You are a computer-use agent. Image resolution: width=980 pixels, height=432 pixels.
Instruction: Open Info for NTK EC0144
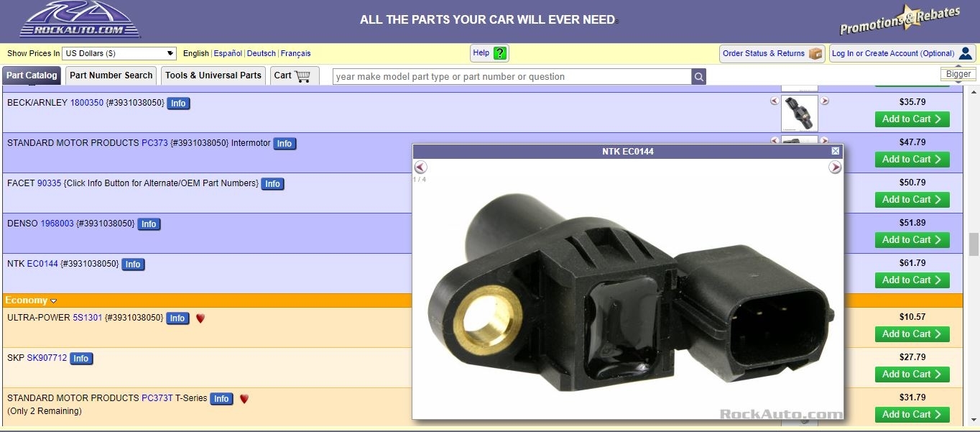[x=133, y=265]
